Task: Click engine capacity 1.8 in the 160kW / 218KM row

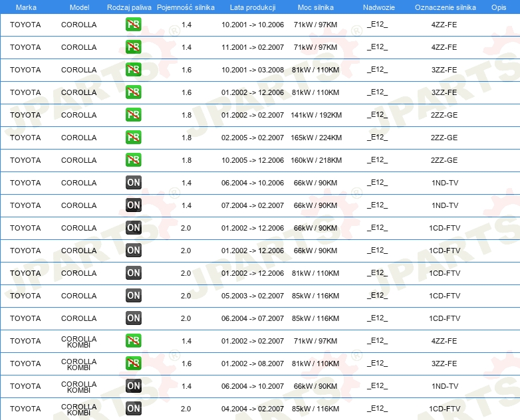Action: pos(186,160)
